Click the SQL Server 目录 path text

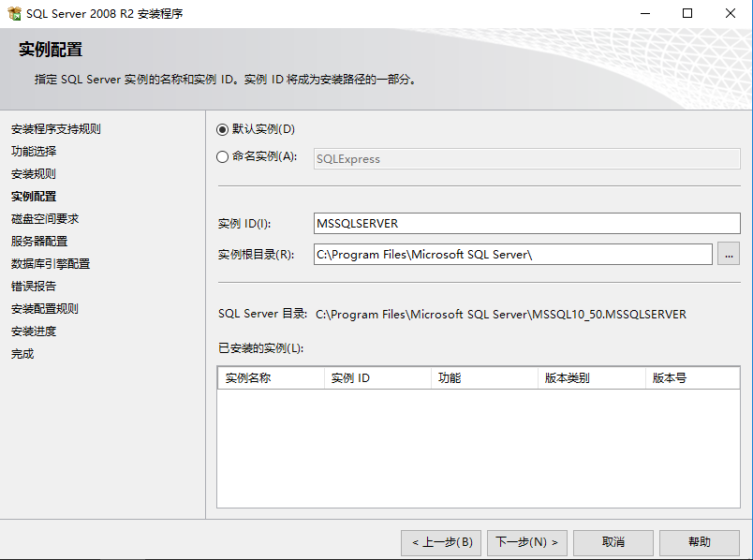[x=501, y=314]
